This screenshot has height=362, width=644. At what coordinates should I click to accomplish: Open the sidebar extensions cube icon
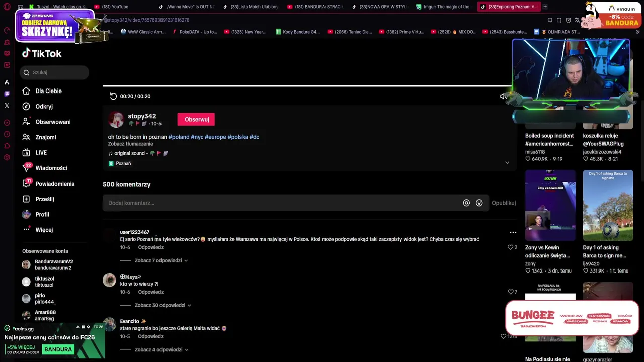(7, 146)
